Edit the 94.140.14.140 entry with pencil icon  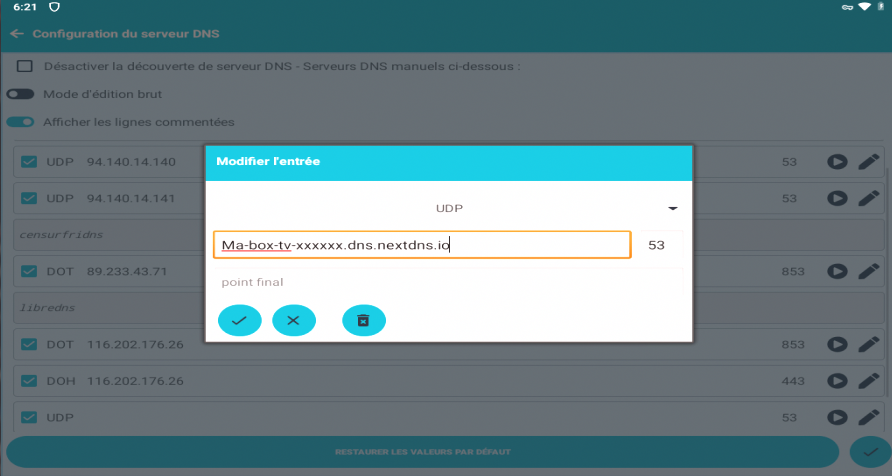coord(868,162)
